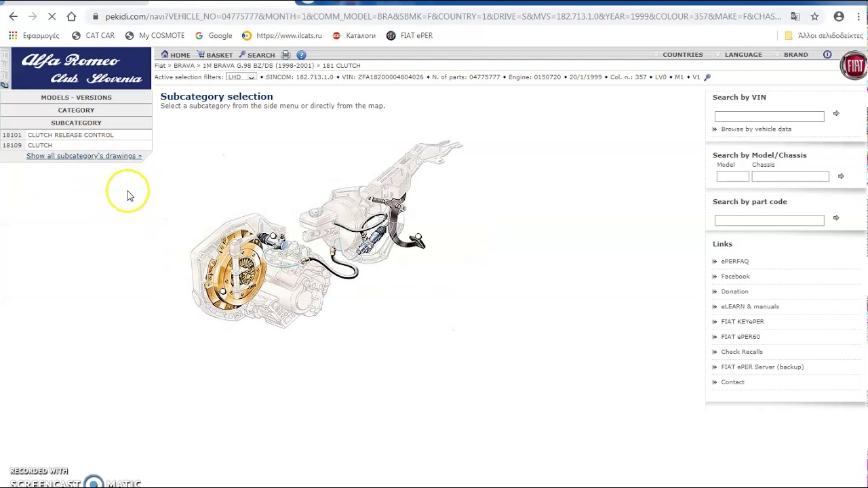Click the BRAVA breadcrumb link
This screenshot has width=868, height=488.
[x=184, y=66]
